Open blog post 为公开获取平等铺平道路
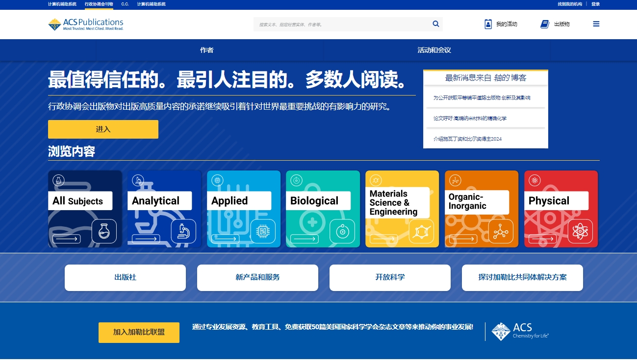The width and height of the screenshot is (637, 364). 482,98
